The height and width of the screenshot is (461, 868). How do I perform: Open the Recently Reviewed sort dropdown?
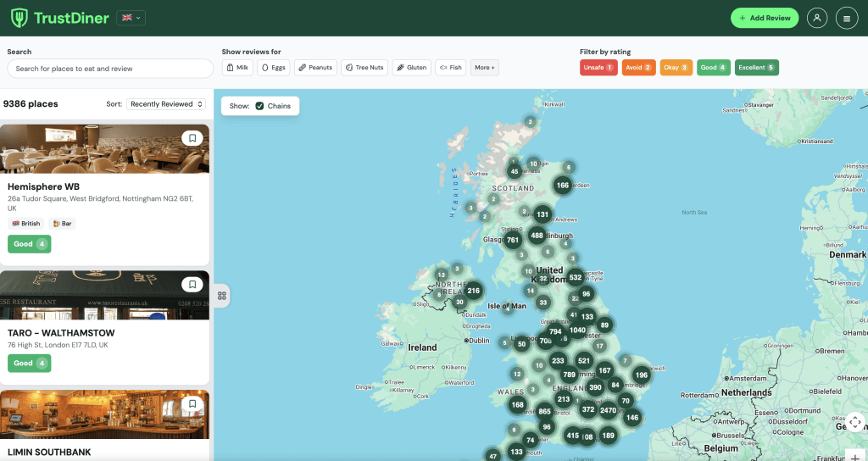(x=166, y=104)
